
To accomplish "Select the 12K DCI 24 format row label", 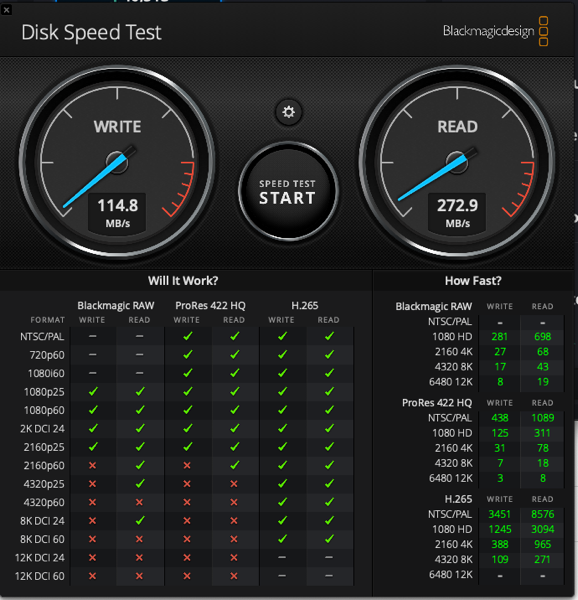I will tap(39, 558).
